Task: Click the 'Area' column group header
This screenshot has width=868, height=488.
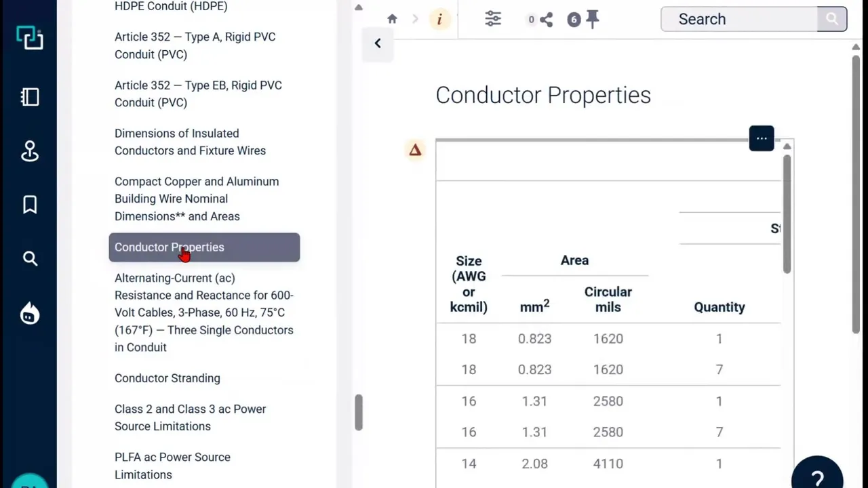Action: [574, 260]
